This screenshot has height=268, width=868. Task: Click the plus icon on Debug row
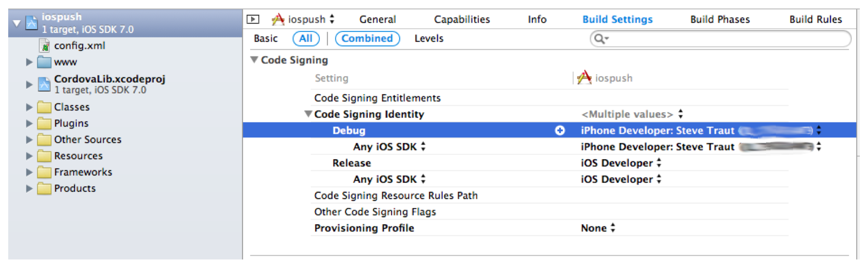coord(560,131)
